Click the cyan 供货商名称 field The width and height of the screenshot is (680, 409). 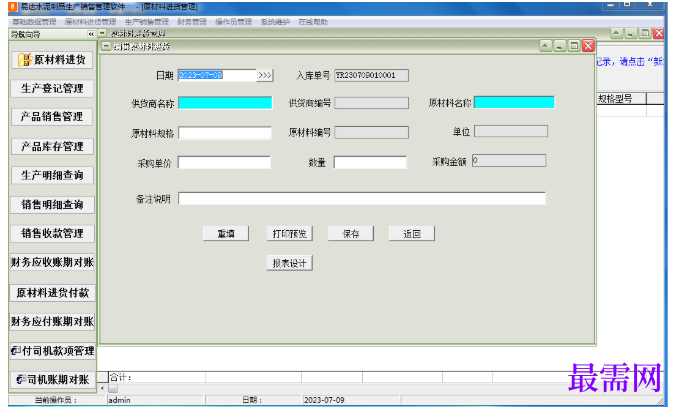click(225, 103)
